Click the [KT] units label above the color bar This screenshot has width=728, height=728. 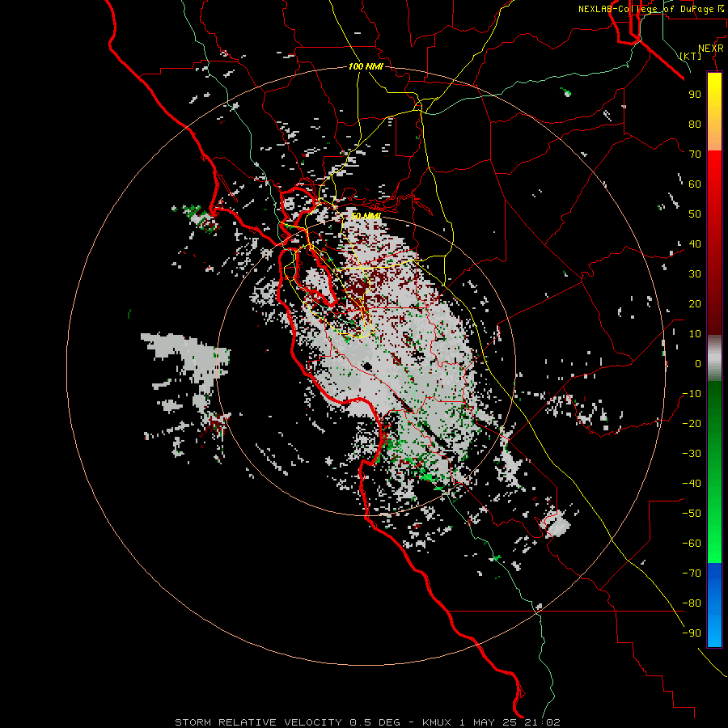coord(691,56)
